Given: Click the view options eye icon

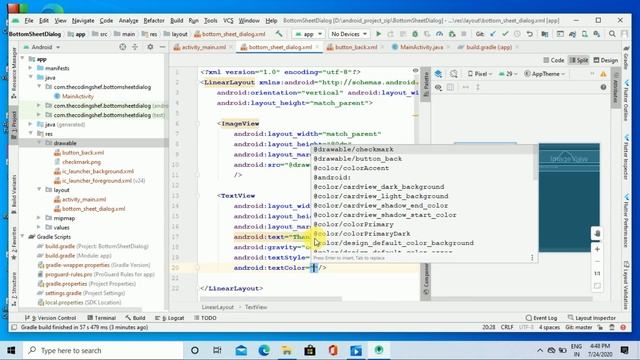Looking at the screenshot, I should point(438,87).
